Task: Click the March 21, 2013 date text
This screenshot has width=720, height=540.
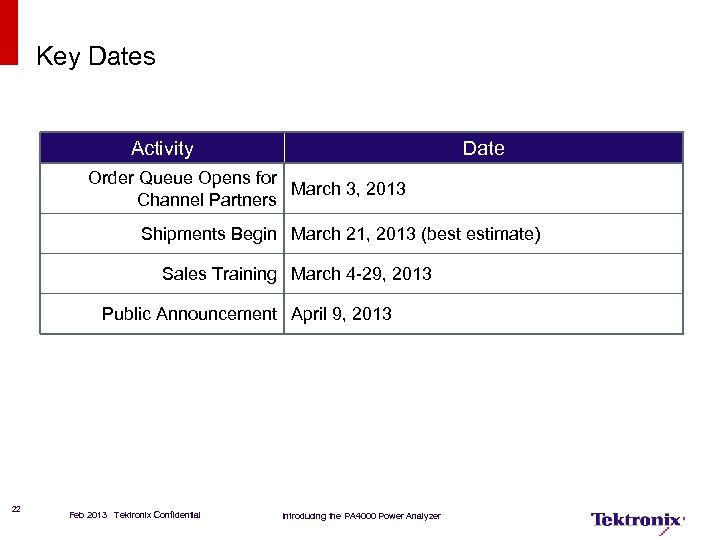Action: click(x=354, y=234)
